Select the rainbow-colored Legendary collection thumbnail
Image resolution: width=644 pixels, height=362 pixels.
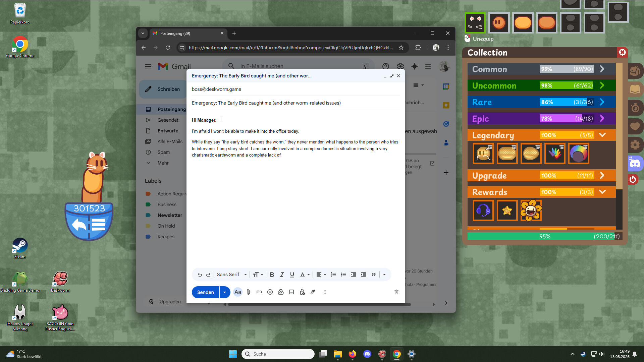pos(578,153)
